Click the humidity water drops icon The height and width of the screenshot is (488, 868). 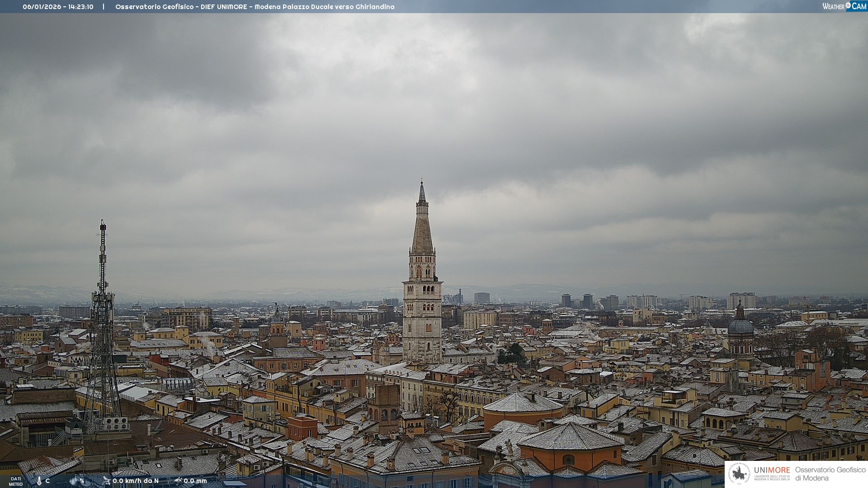coord(74,481)
